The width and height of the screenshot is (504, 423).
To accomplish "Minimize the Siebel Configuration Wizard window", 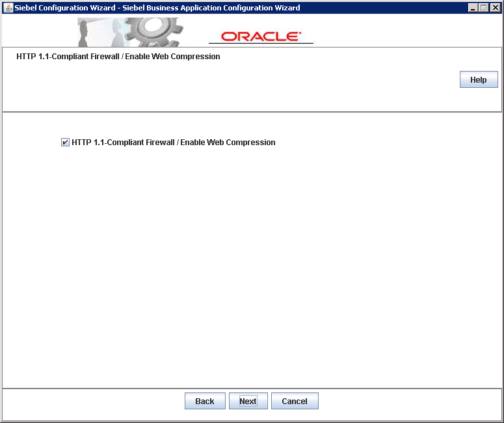I will [x=473, y=8].
